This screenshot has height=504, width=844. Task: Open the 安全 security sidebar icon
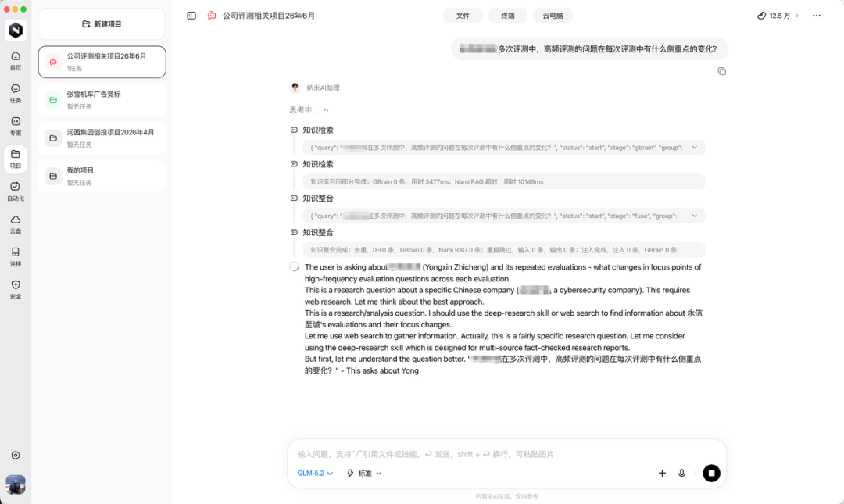16,290
